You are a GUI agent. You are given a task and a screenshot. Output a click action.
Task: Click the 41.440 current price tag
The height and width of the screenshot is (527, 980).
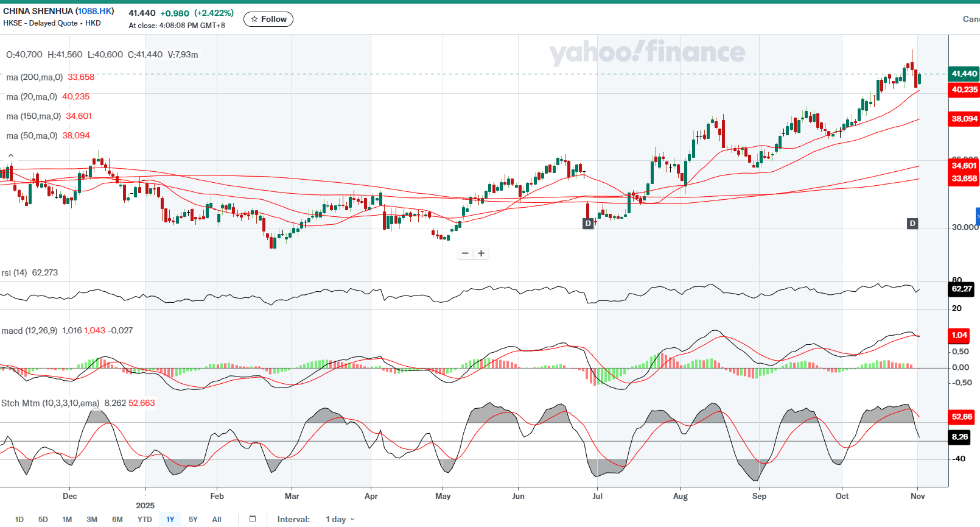pos(964,74)
